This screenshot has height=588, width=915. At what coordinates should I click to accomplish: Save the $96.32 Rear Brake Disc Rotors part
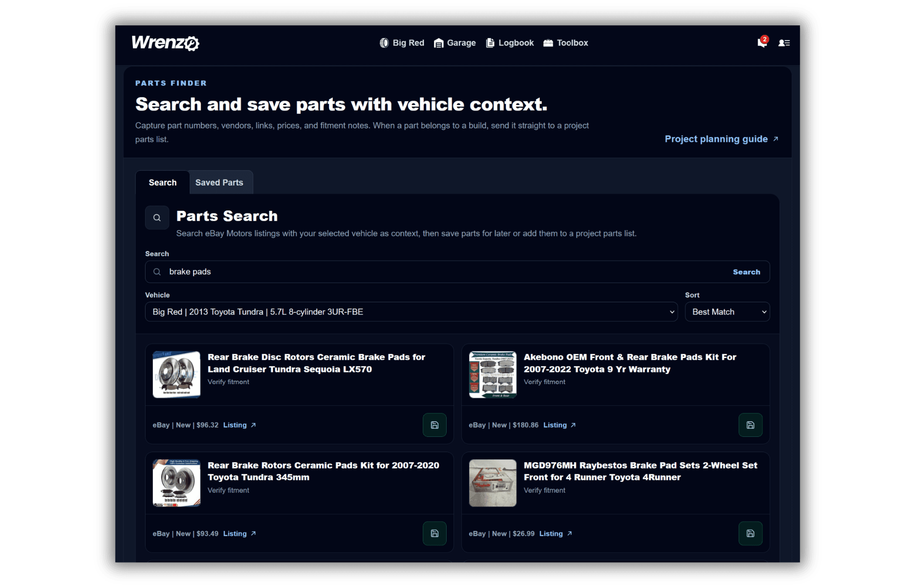tap(434, 425)
